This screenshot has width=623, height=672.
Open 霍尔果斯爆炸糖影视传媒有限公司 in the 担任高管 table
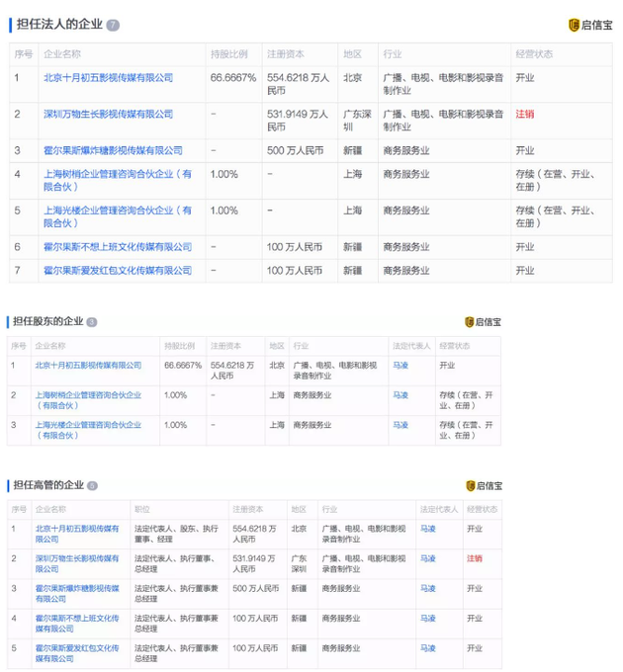pos(77,594)
